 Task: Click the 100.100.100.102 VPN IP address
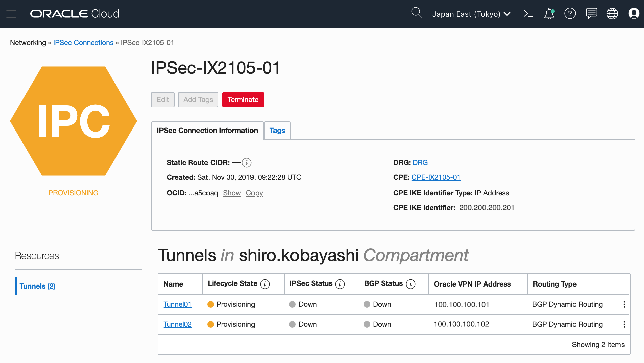[x=462, y=324]
